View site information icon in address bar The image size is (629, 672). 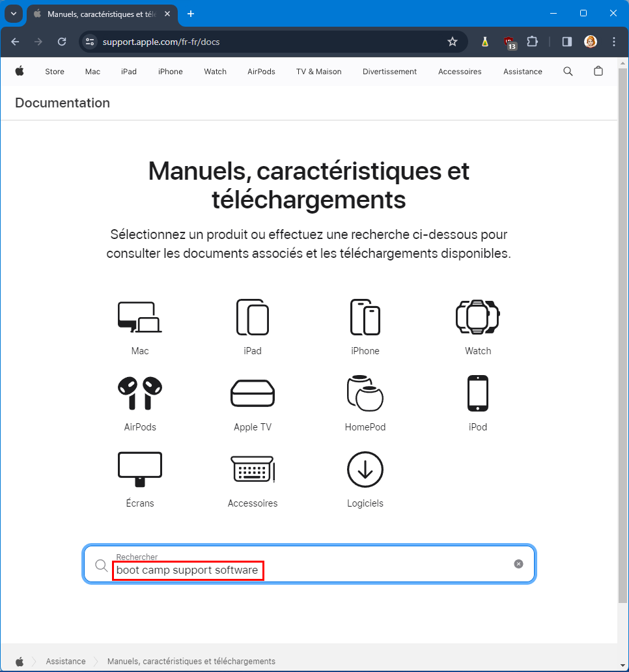pos(90,42)
